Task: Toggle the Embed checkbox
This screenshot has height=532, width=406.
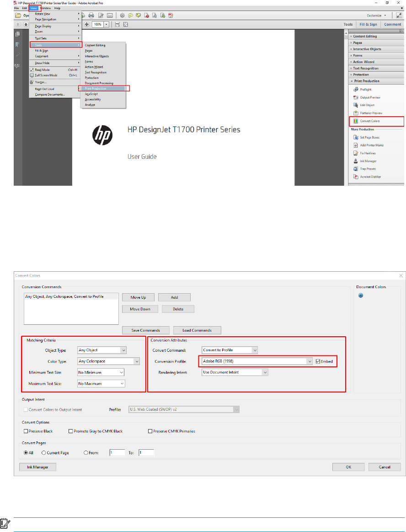Action: (x=318, y=361)
